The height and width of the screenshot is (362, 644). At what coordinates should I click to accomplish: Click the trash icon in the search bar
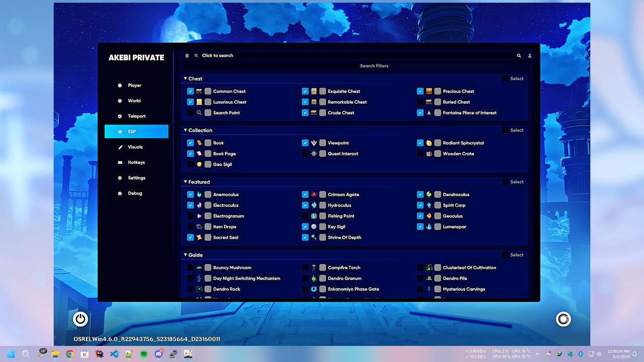(x=187, y=56)
